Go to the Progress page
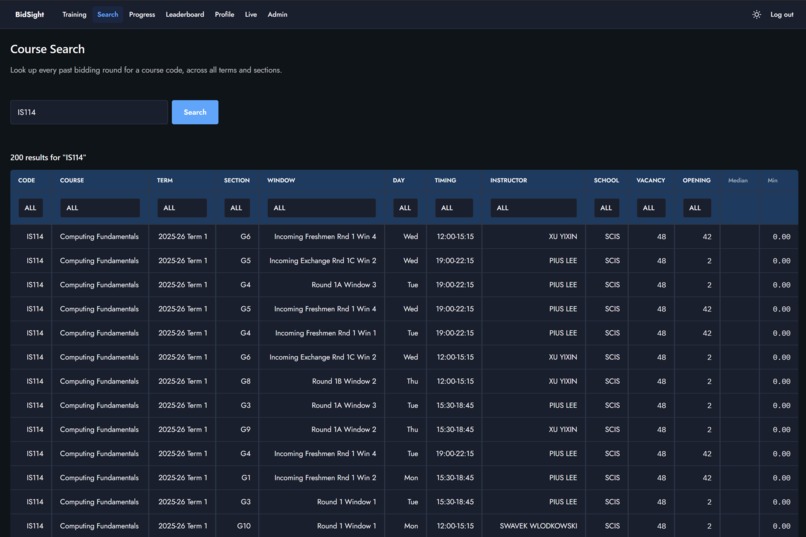Image resolution: width=806 pixels, height=537 pixels. [x=142, y=14]
